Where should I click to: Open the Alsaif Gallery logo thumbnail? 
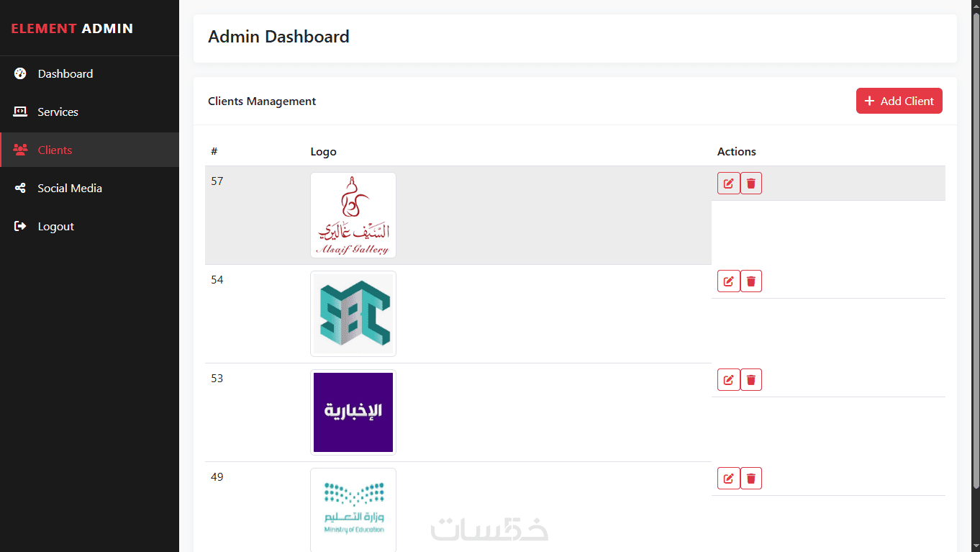coord(353,215)
